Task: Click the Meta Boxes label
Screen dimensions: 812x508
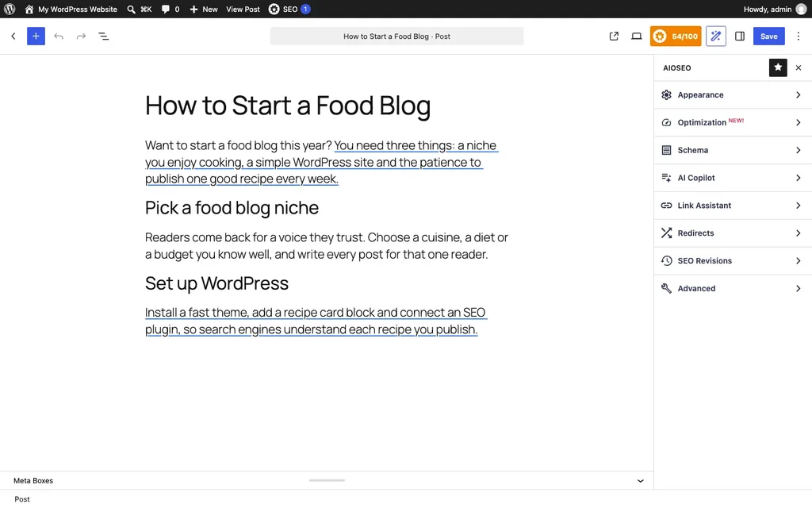Action: 33,480
